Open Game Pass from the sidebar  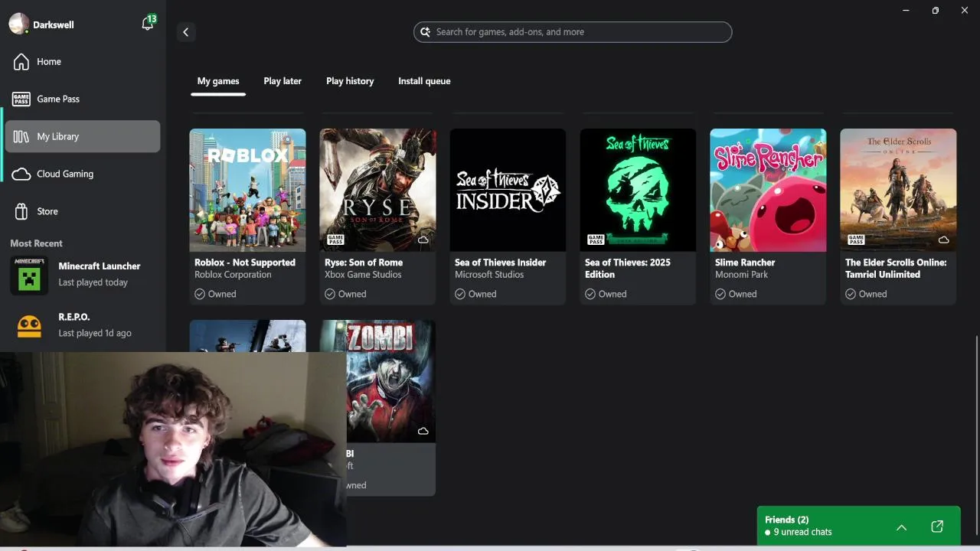83,99
